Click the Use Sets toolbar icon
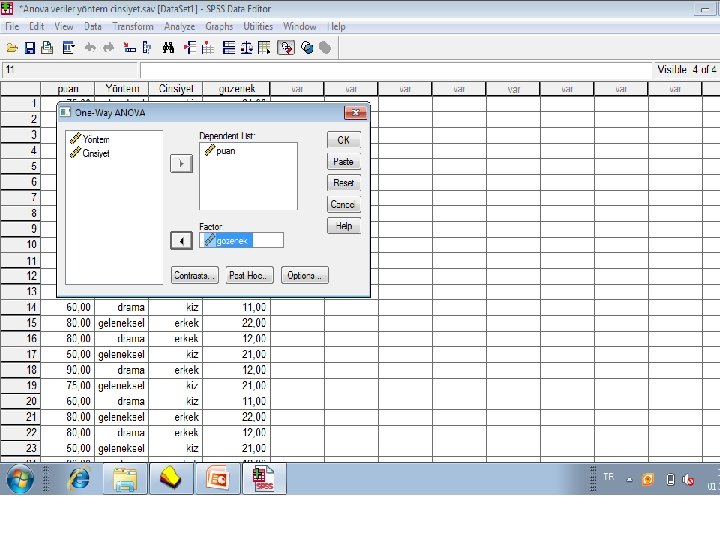Screen dimensions: 720x540 pos(307,48)
